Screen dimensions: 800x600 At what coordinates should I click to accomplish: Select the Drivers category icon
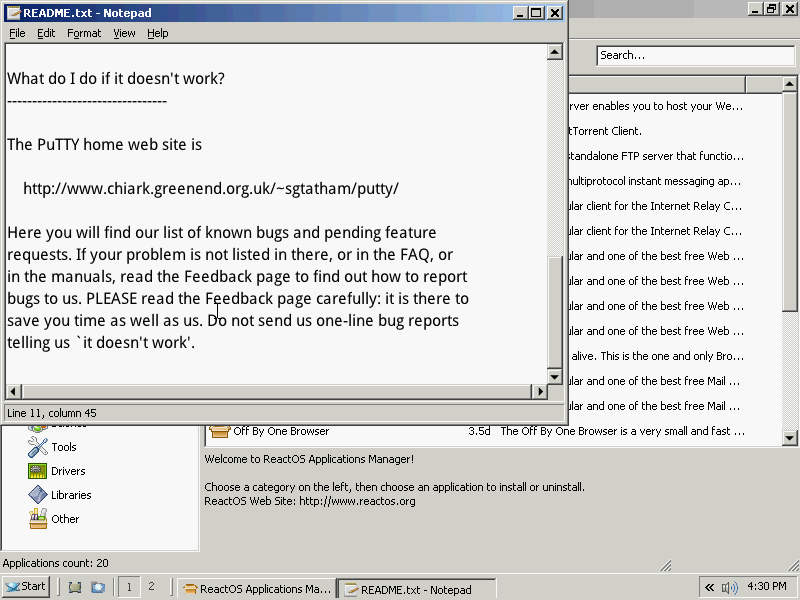pos(38,471)
